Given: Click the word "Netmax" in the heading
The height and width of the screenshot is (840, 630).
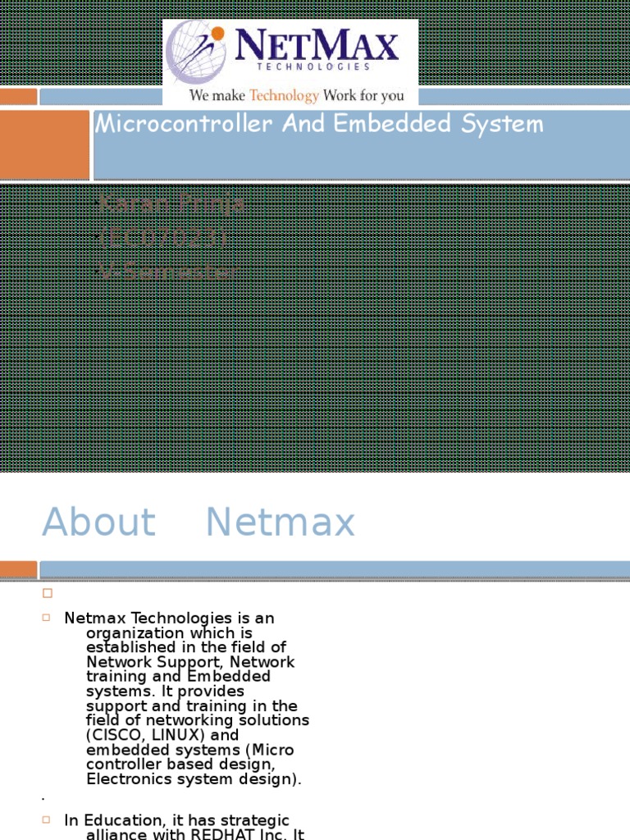Looking at the screenshot, I should pyautogui.click(x=281, y=521).
